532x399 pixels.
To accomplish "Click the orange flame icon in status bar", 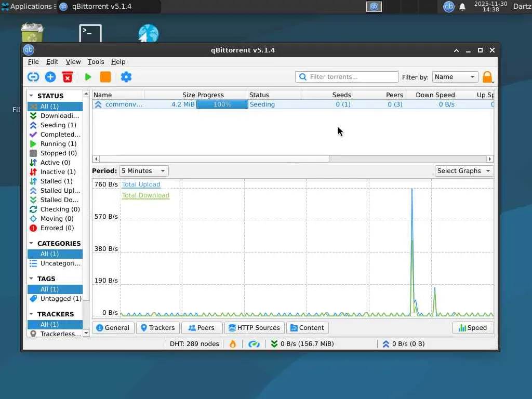I will 233,344.
